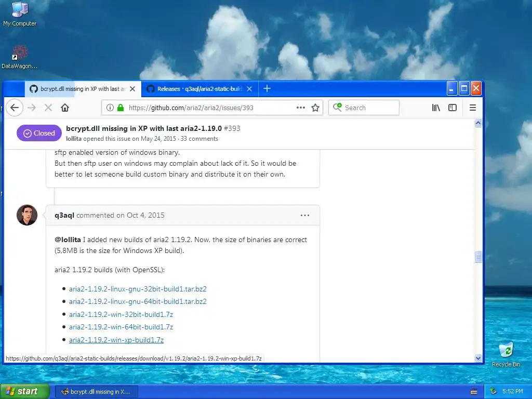Download aria2-1.19.2-linux-gnu-32bit-build1.tar.bz2
This screenshot has width=532, height=399.
point(138,289)
